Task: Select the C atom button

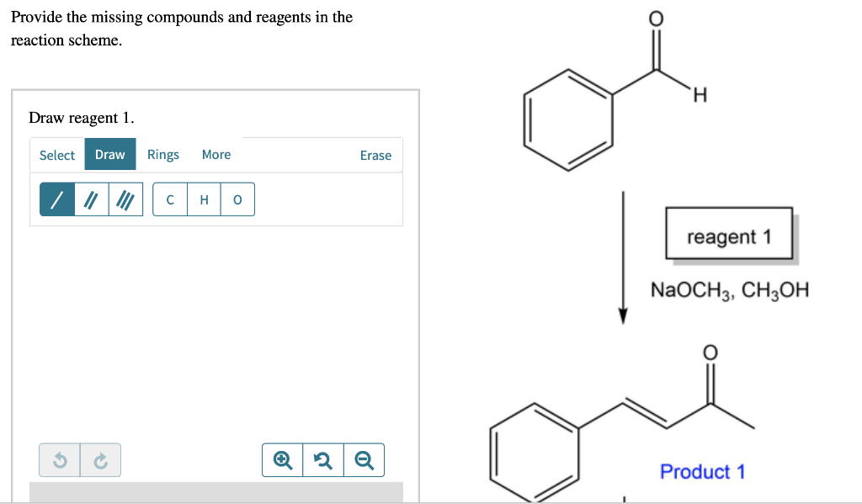Action: click(x=169, y=199)
